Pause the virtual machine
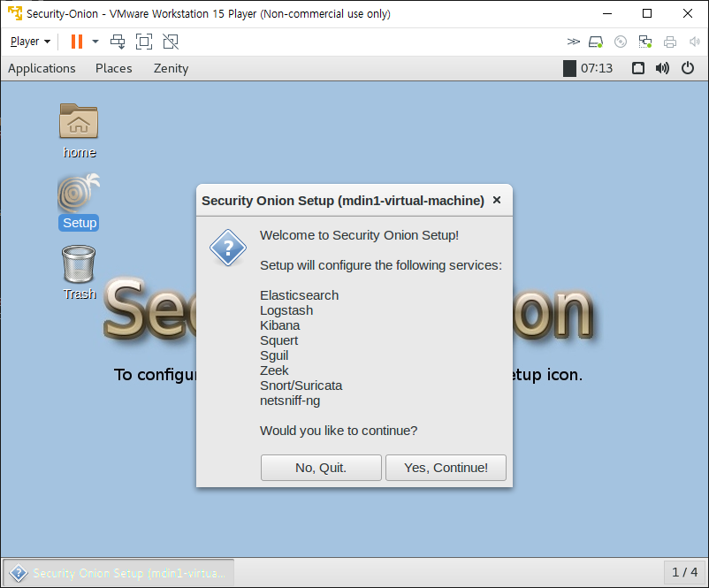This screenshot has height=588, width=709. coord(77,42)
